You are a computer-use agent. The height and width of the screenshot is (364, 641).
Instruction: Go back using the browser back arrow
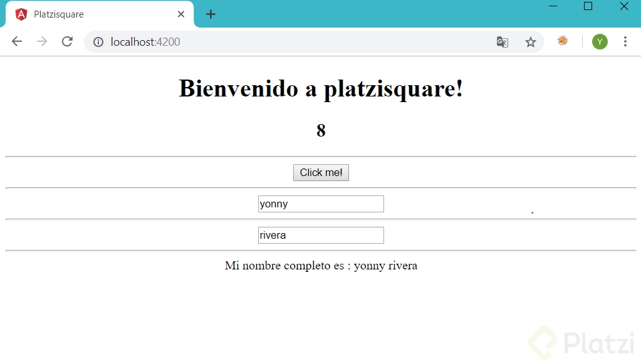(17, 42)
